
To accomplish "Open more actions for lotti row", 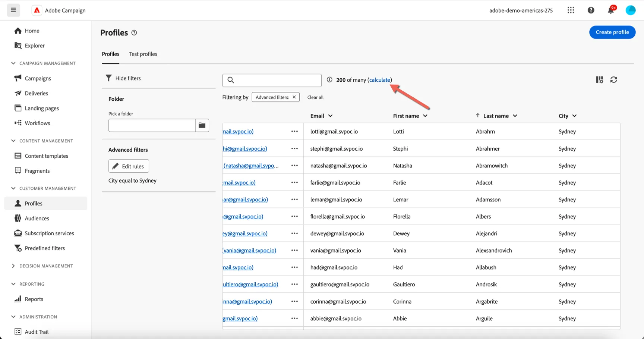I will [294, 131].
